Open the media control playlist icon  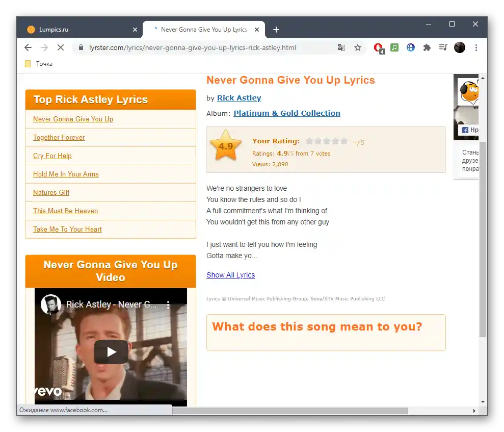[443, 47]
